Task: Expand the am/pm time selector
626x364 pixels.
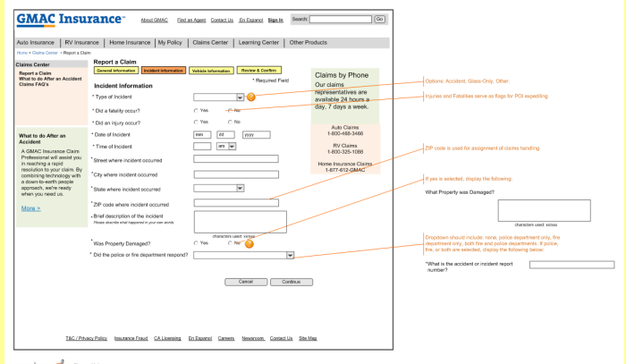Action: [232, 146]
